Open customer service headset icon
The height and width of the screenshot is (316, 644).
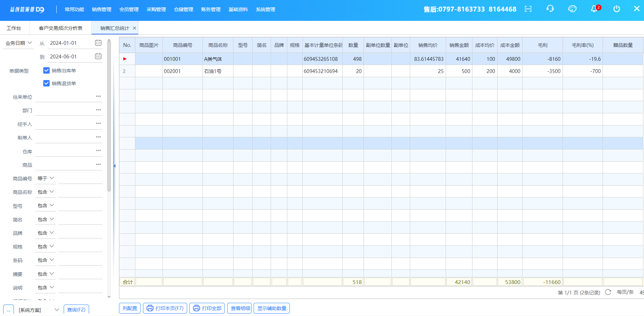(550, 9)
